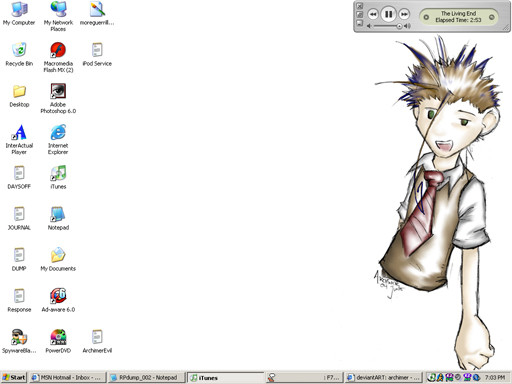Launch PowerDVD desktop shortcut
This screenshot has width=512, height=384.
(x=58, y=341)
